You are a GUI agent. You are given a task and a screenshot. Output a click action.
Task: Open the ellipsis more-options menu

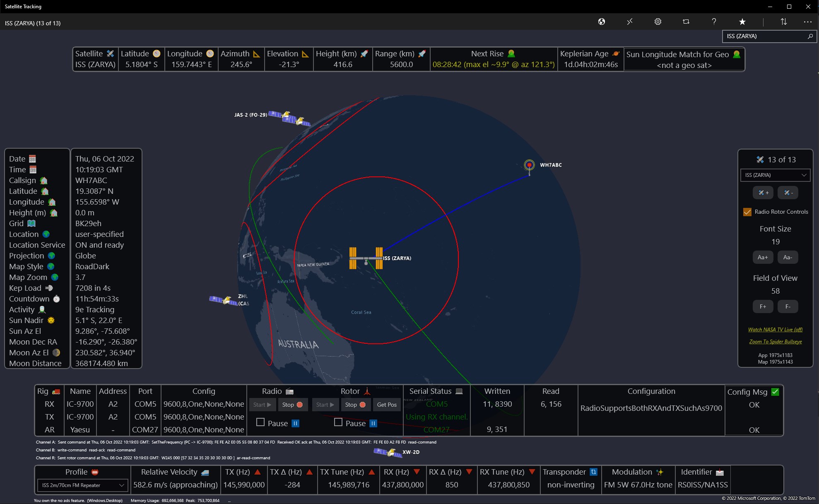(x=808, y=22)
